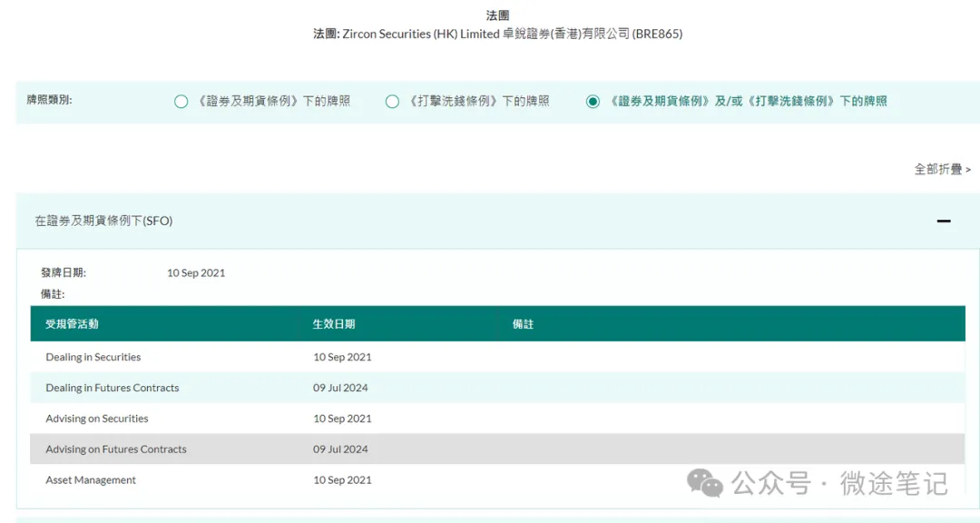
Task: Click the 受規管活動 column header
Action: coord(72,324)
